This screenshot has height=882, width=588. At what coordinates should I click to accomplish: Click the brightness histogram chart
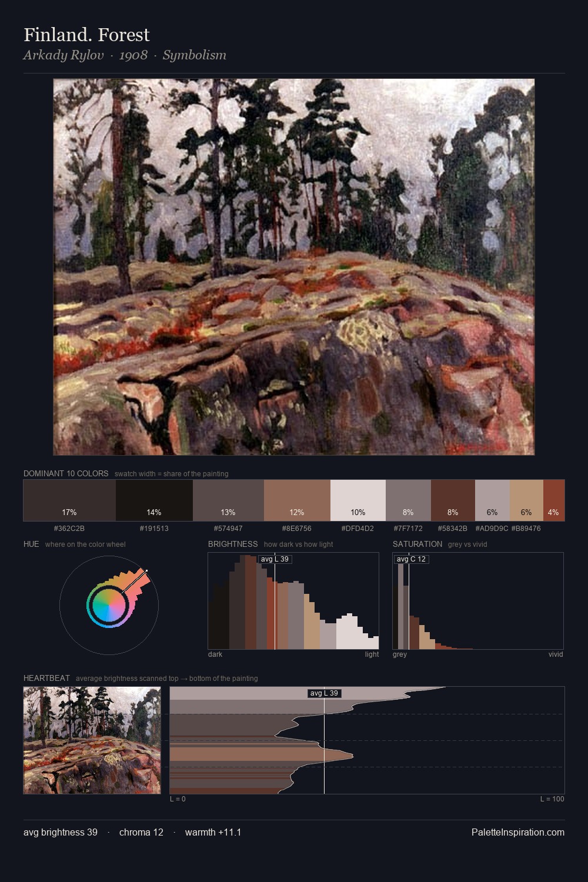[x=293, y=601]
